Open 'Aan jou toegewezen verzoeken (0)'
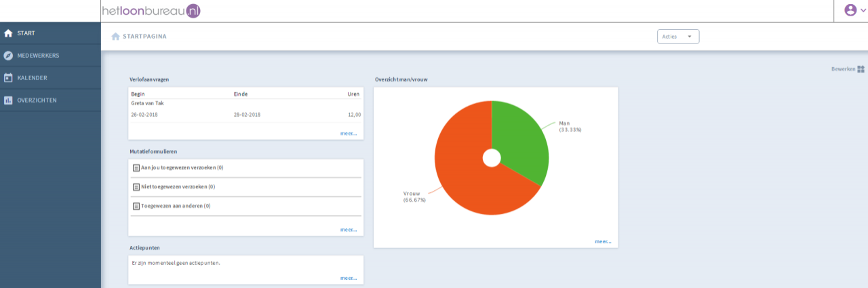Viewport: 868px width, 288px height. [x=182, y=168]
